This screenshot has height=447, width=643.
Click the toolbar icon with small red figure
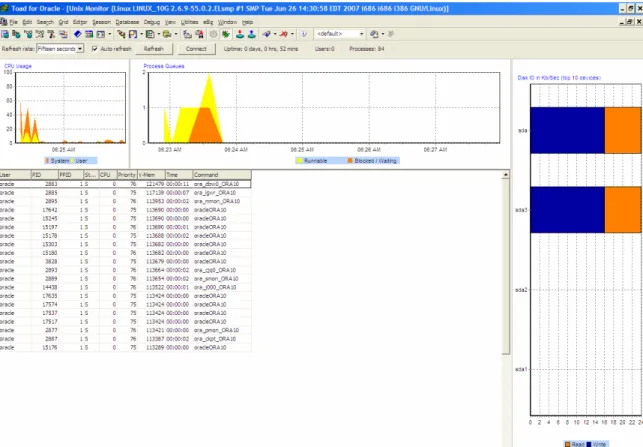coord(199,34)
